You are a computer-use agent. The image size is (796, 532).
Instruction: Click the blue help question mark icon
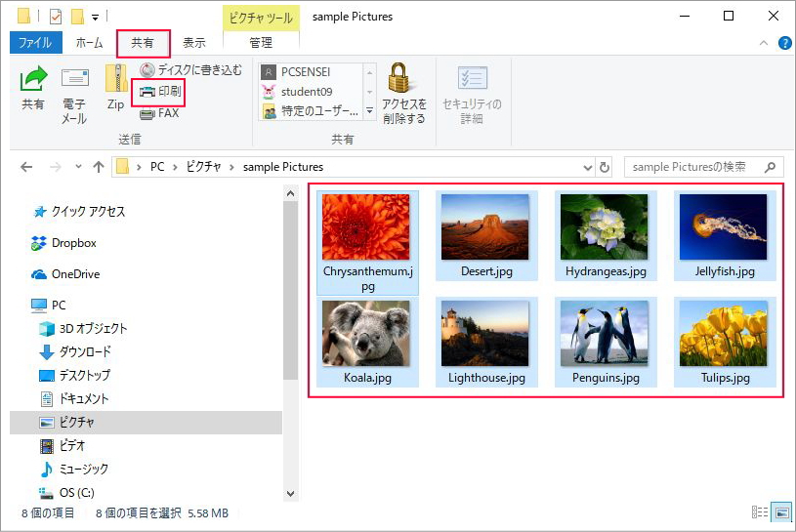point(784,44)
